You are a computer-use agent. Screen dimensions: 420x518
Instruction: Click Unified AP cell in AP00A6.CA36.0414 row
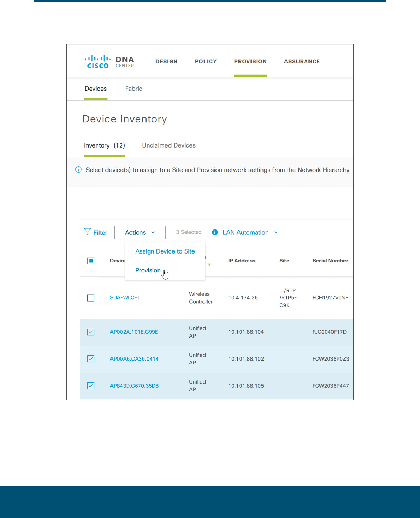[197, 359]
